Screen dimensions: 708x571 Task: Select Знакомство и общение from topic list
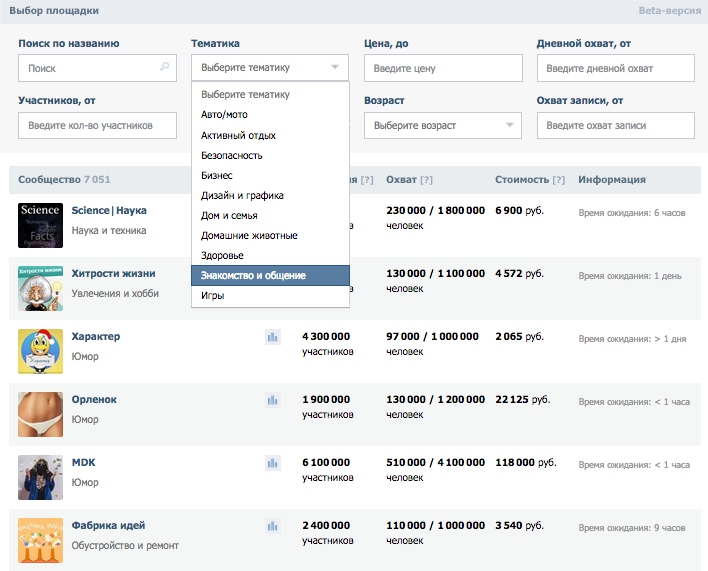(270, 275)
